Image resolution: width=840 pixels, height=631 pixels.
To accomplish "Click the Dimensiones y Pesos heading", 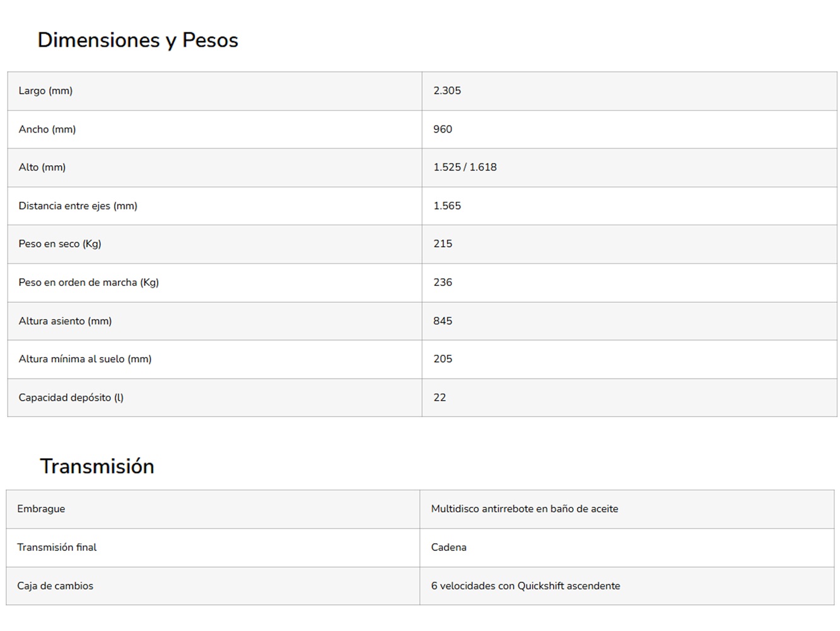I will pos(137,40).
